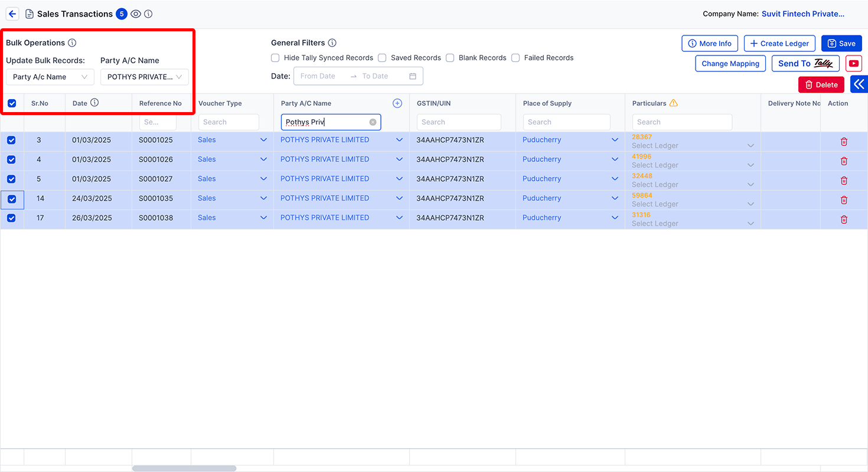Screen dimensions: 868x472
Task: Uncheck the row with Sr.No 14
Action: [x=12, y=199]
